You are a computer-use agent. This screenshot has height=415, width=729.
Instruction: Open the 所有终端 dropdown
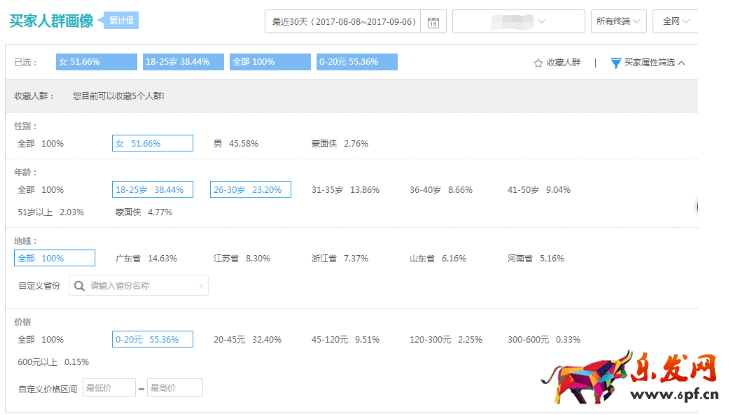click(x=618, y=21)
